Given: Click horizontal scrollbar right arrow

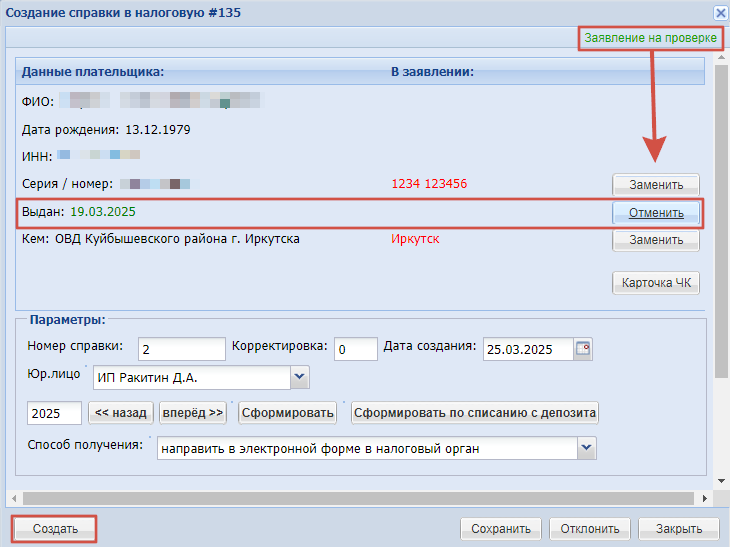Looking at the screenshot, I should [704, 498].
